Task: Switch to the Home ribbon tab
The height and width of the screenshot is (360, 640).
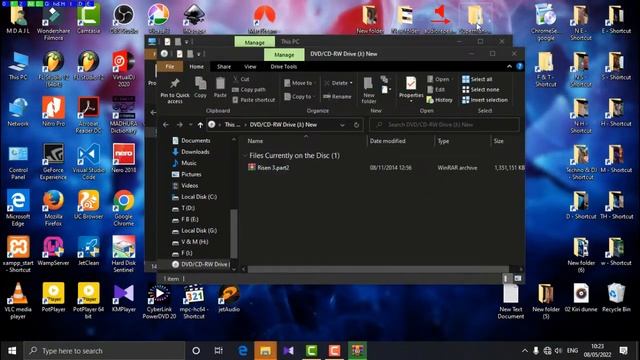Action: coord(196,67)
